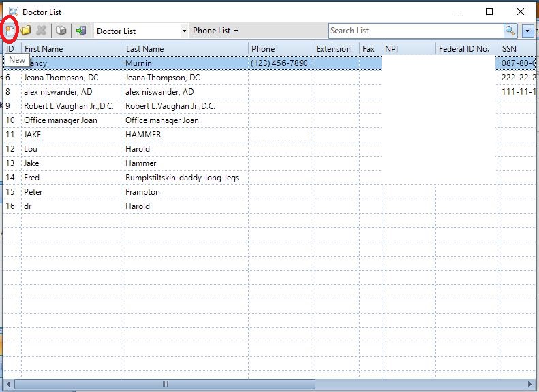Focus the Search List input field
The width and height of the screenshot is (539, 392).
pos(416,31)
